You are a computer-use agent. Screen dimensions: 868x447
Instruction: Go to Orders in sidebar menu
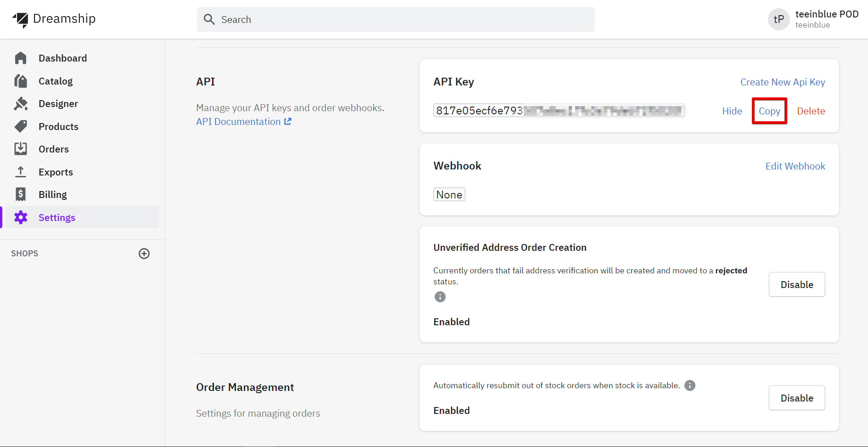click(x=54, y=149)
